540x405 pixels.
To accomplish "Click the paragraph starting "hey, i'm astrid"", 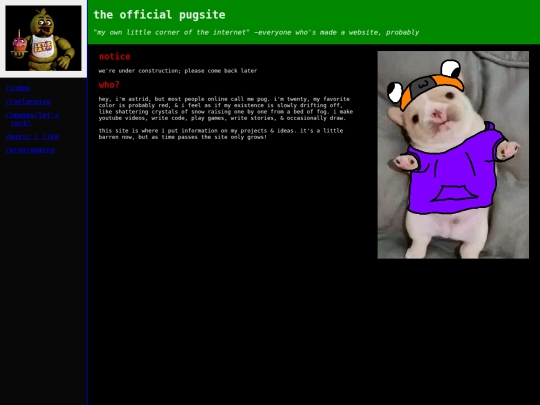I will 226,108.
